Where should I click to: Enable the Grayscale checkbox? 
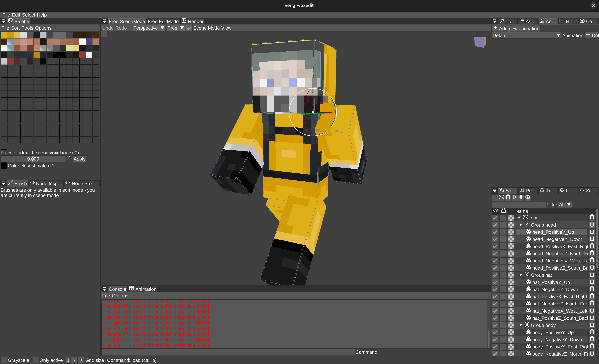click(4, 360)
